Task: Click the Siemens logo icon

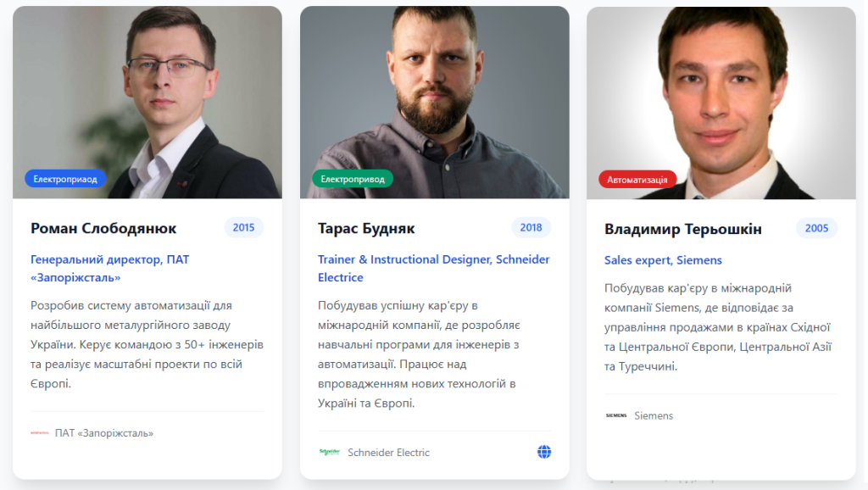Action: point(616,415)
